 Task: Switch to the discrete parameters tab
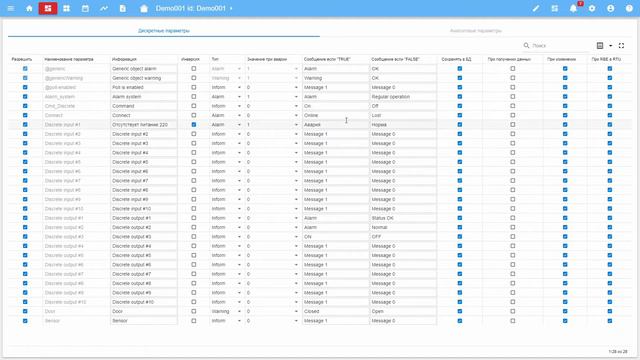[164, 31]
